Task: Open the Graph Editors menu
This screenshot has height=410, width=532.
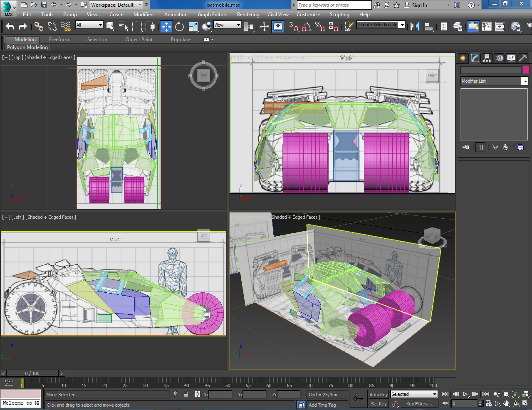Action: tap(212, 15)
